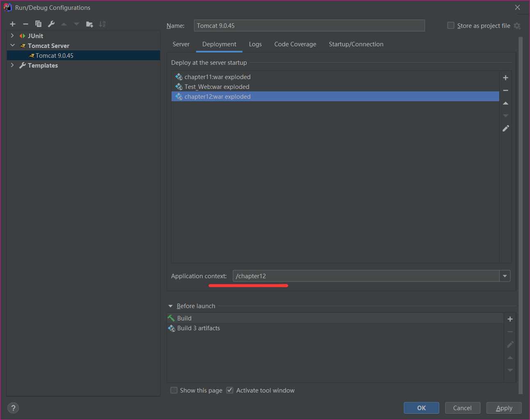Image resolution: width=530 pixels, height=420 pixels.
Task: Open Startup/Connection tab
Action: coord(356,44)
